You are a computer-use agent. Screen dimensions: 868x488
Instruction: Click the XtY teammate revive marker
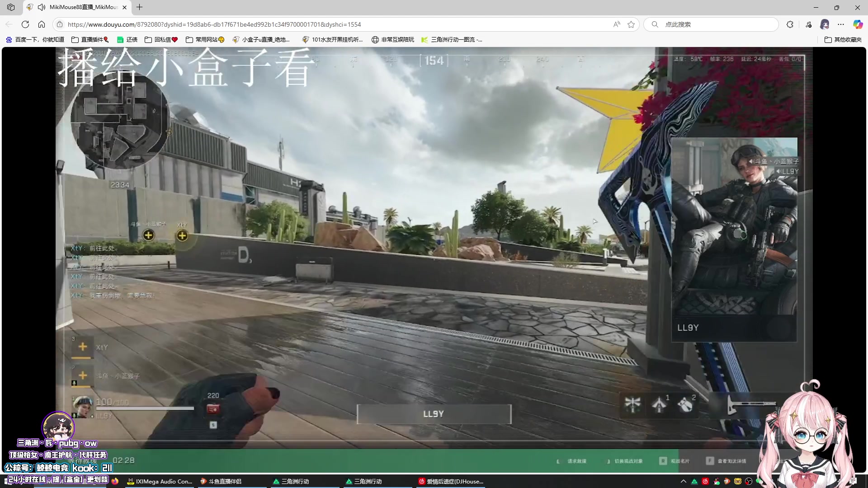pyautogui.click(x=182, y=235)
